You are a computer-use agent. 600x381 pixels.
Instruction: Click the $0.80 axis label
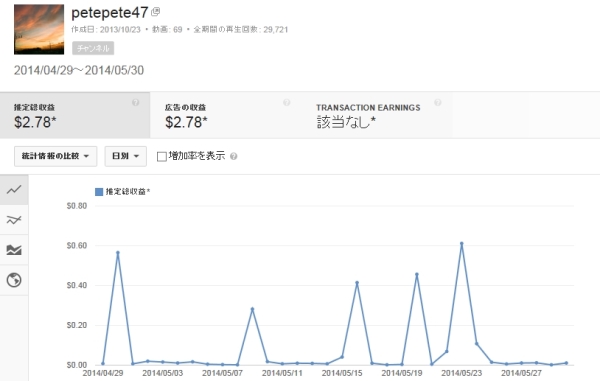[x=77, y=206]
